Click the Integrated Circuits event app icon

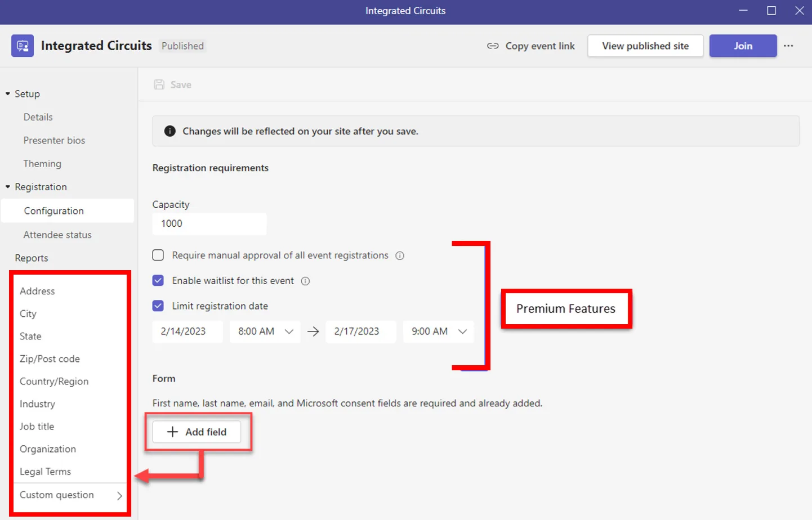point(23,46)
